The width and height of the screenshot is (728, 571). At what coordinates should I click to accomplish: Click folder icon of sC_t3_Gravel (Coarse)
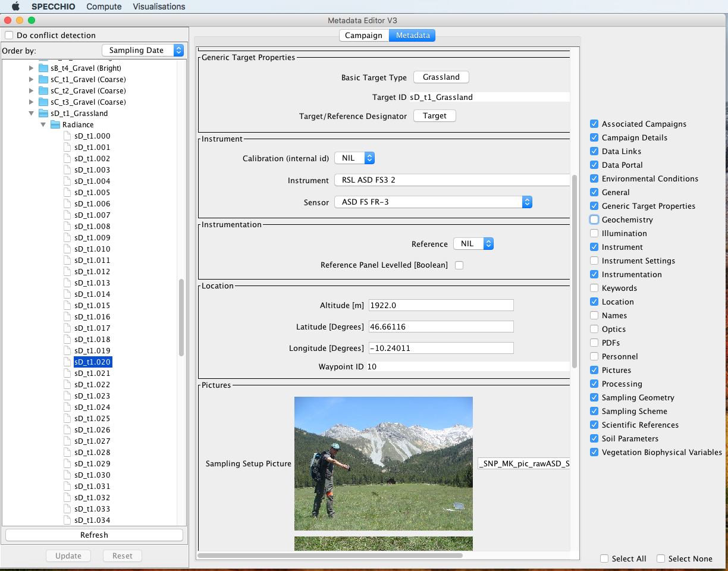point(43,102)
